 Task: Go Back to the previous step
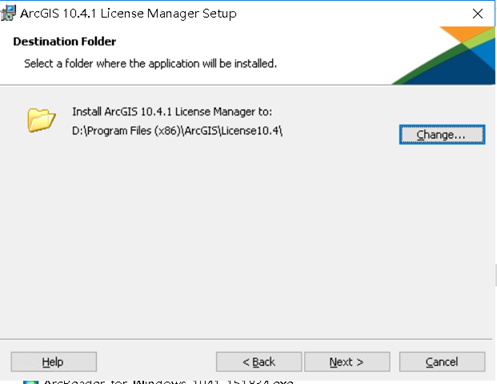point(259,362)
